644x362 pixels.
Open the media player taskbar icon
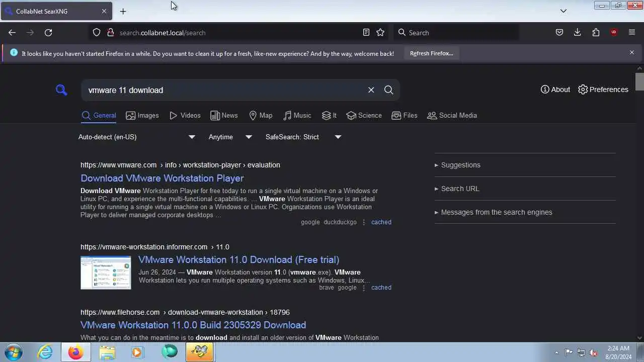click(x=137, y=352)
